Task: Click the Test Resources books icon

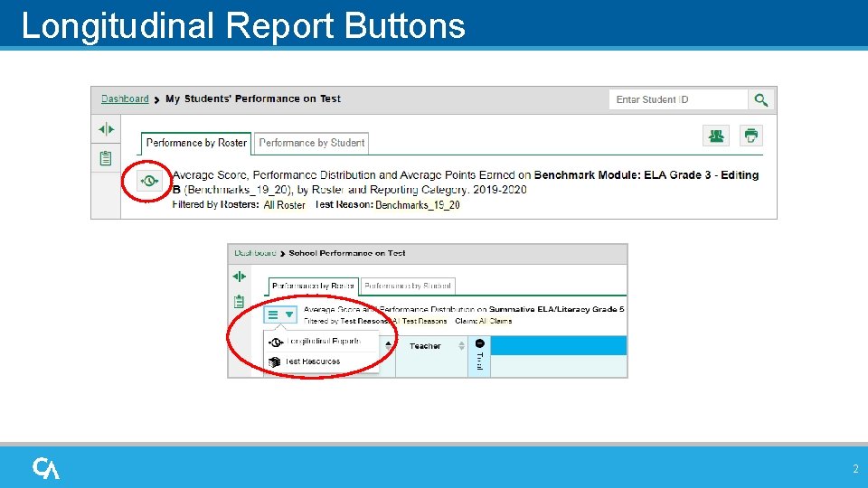Action: click(x=275, y=361)
